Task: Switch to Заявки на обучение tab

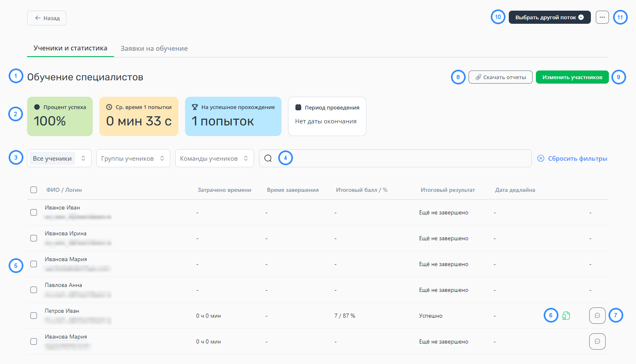Action: coord(154,48)
